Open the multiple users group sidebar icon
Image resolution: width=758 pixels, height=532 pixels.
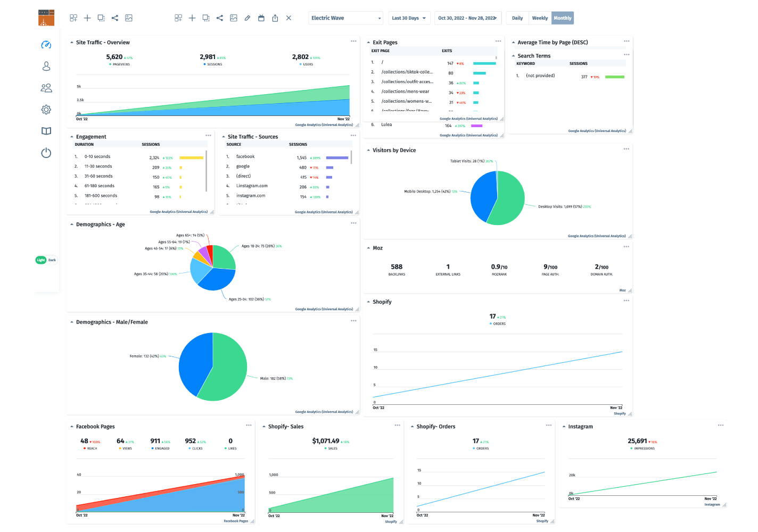pyautogui.click(x=46, y=88)
